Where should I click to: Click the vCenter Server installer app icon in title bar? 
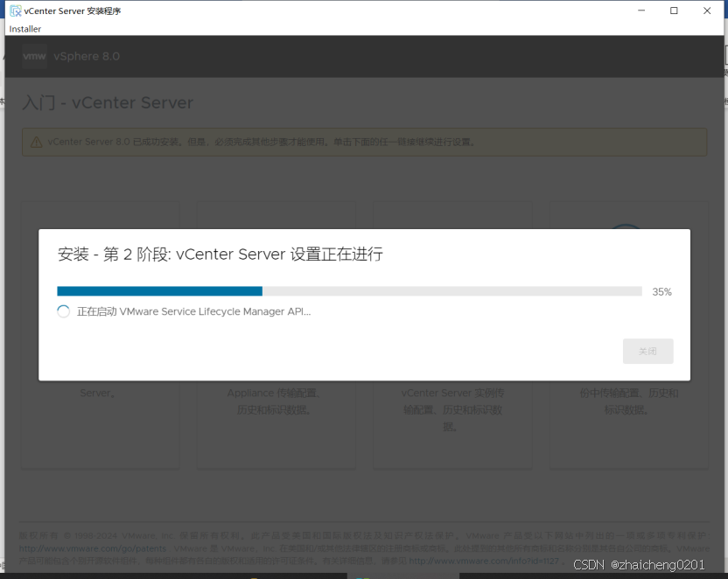pyautogui.click(x=16, y=10)
